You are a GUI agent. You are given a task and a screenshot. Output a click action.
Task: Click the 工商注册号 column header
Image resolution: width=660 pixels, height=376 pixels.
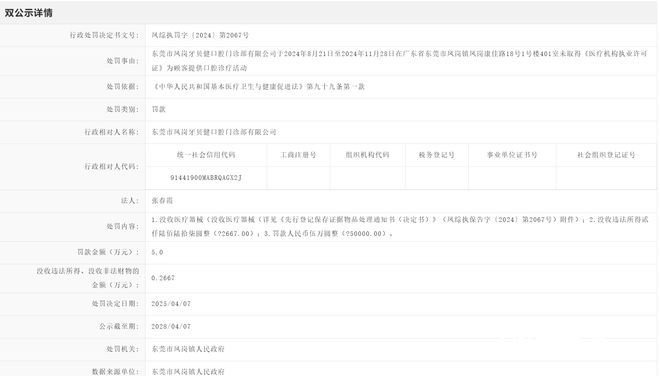point(298,155)
